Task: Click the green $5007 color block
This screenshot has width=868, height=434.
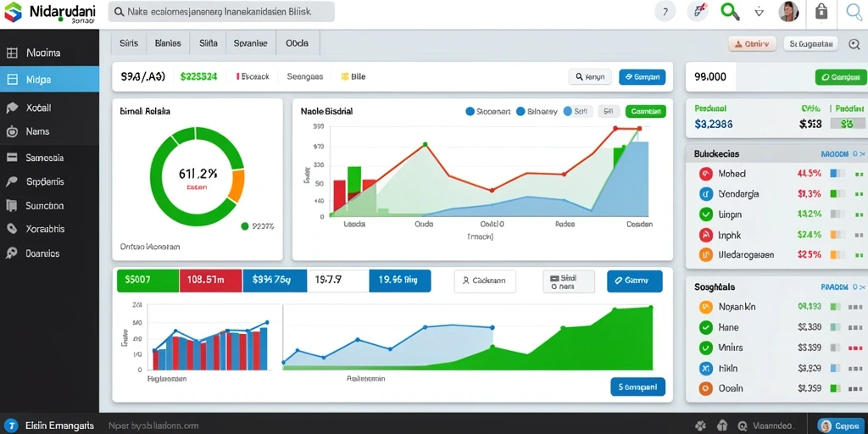Action: coord(147,281)
